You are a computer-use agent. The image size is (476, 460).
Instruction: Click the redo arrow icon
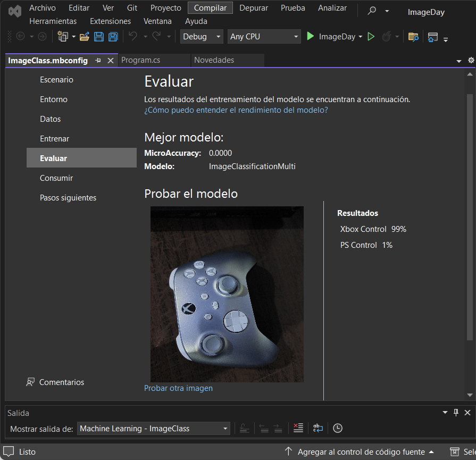click(157, 36)
